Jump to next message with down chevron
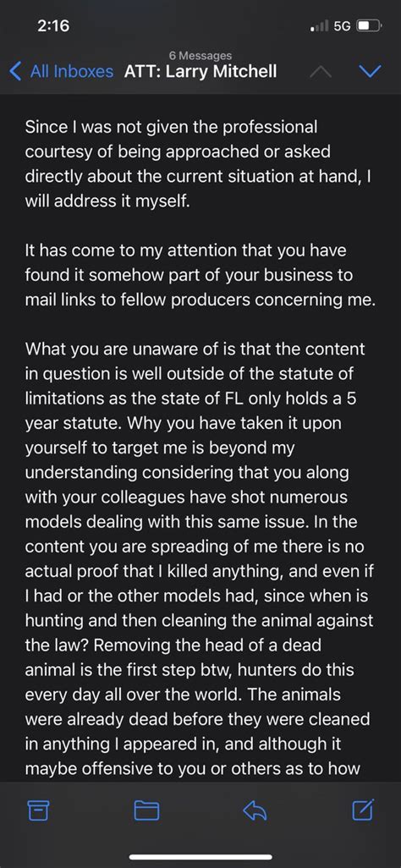401x868 pixels. tap(370, 71)
